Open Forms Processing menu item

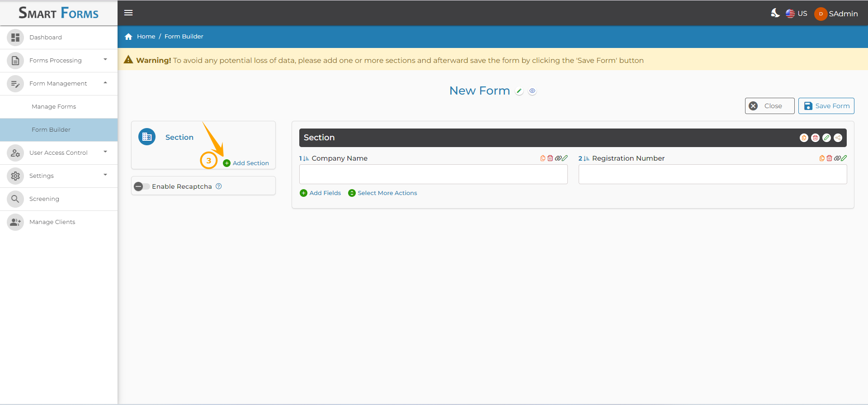click(x=59, y=61)
